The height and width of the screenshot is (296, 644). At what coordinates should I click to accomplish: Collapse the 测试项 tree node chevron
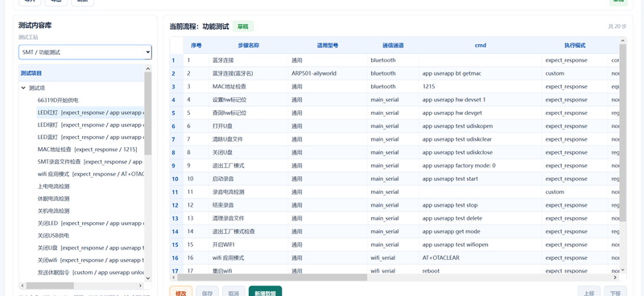[23, 88]
